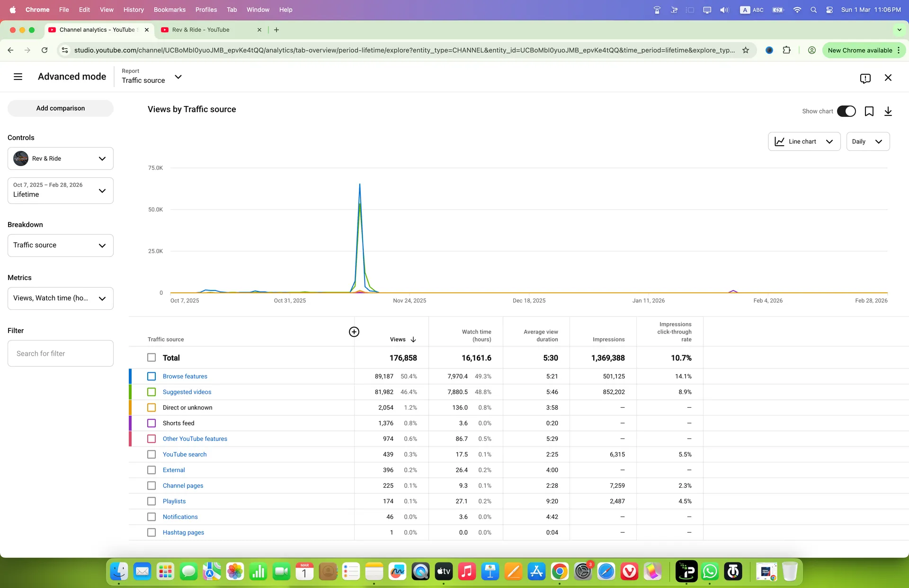This screenshot has height=588, width=909.
Task: Expand the Daily granularity dropdown
Action: 868,141
